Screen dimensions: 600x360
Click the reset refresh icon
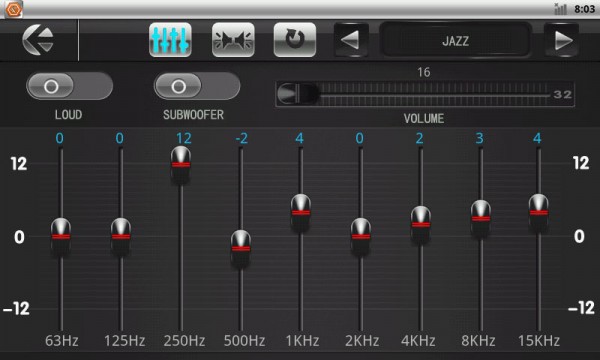coord(295,40)
